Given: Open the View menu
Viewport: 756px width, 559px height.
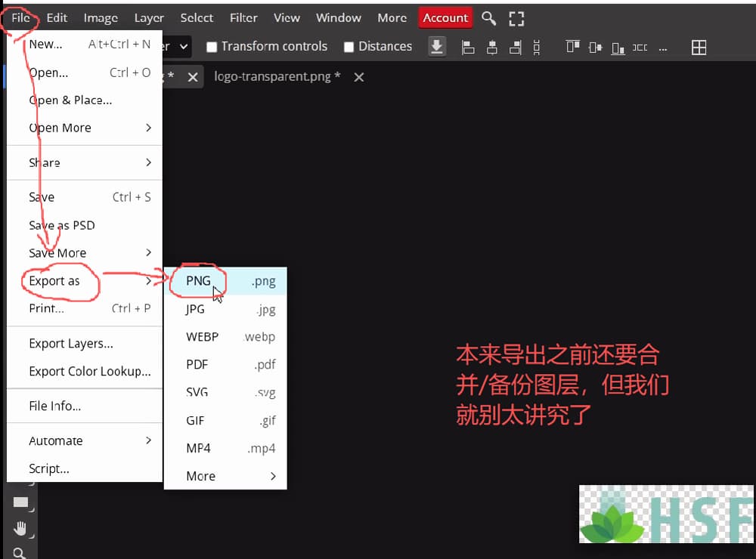Looking at the screenshot, I should point(287,18).
